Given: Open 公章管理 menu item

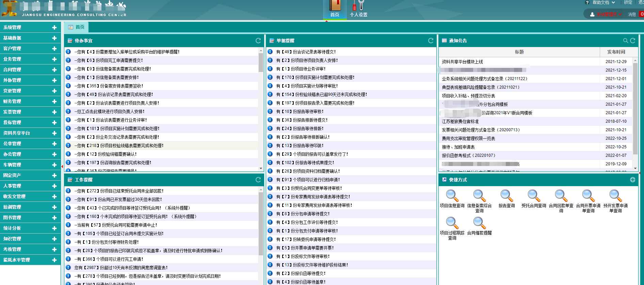Looking at the screenshot, I should click(x=30, y=144).
